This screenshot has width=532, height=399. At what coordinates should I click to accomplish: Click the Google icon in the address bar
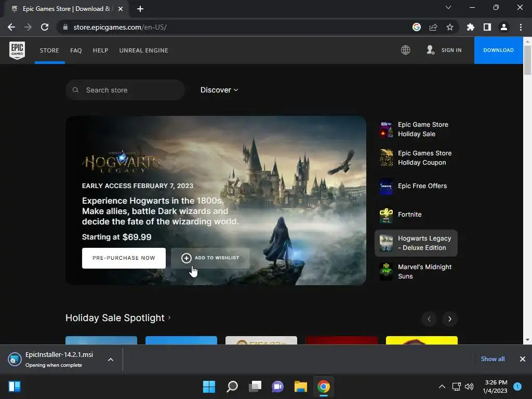coord(417,27)
